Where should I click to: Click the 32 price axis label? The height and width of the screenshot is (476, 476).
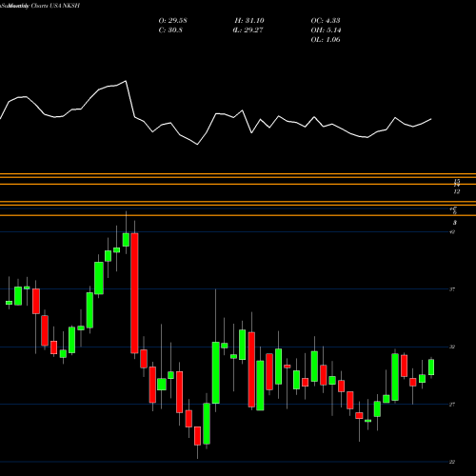click(x=452, y=347)
